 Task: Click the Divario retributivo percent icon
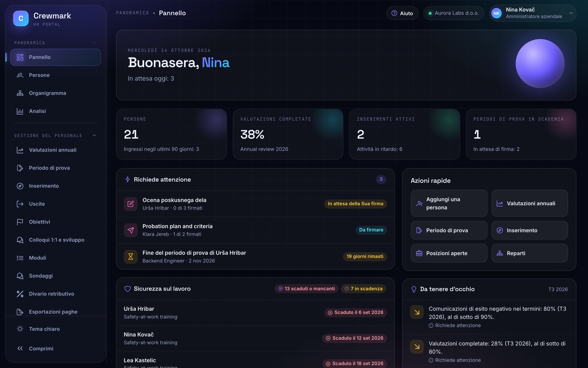point(20,294)
